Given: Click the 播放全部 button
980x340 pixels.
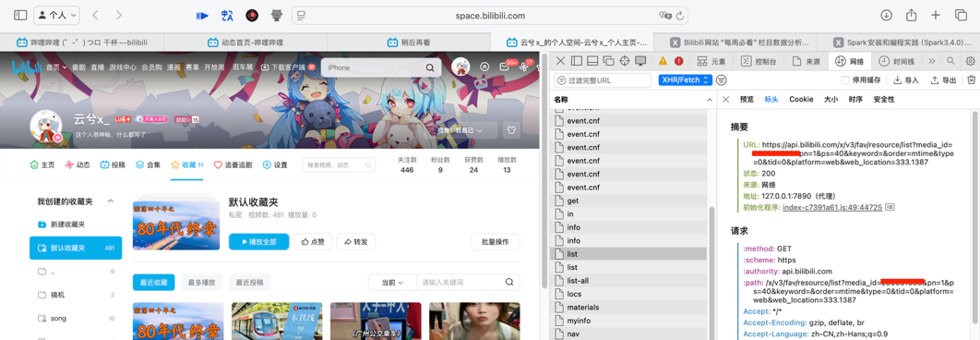Looking at the screenshot, I should (258, 242).
